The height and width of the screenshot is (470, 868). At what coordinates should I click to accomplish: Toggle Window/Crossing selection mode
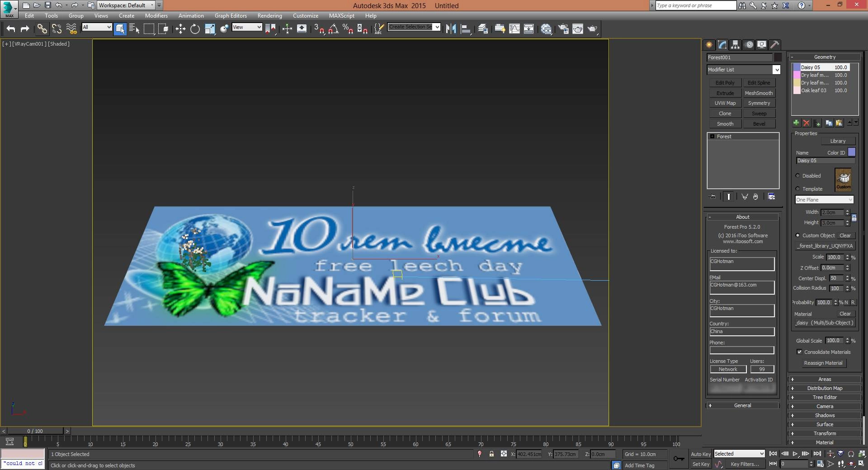click(x=163, y=29)
